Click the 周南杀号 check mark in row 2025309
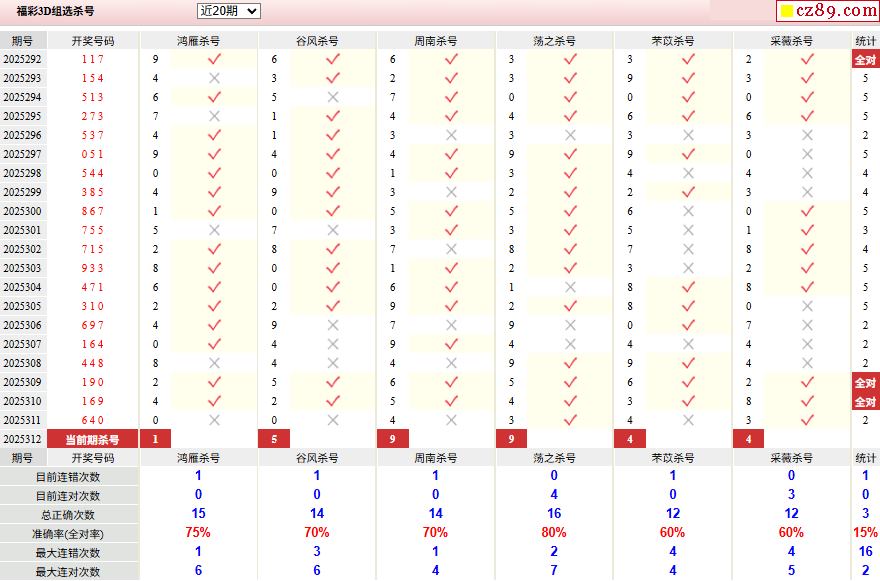Viewport: 880px width, 581px height. click(451, 382)
